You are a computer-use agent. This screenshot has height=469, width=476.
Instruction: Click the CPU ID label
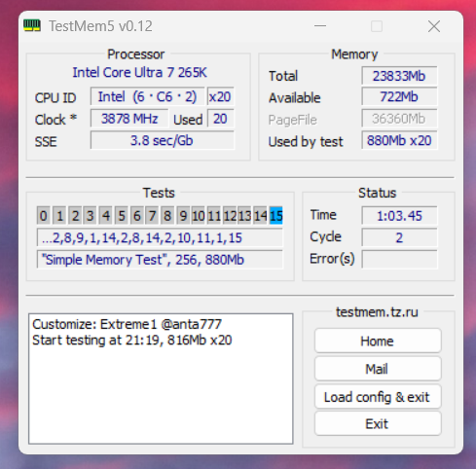(x=55, y=97)
